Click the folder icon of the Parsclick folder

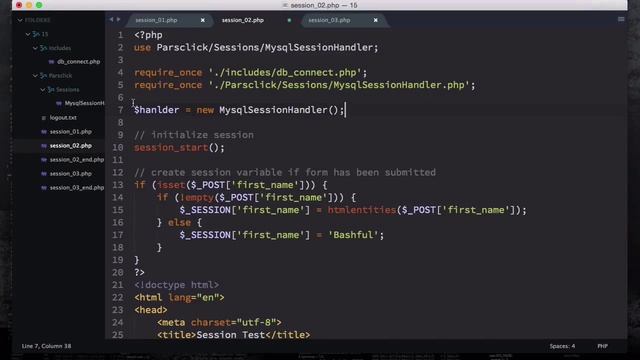[43, 76]
